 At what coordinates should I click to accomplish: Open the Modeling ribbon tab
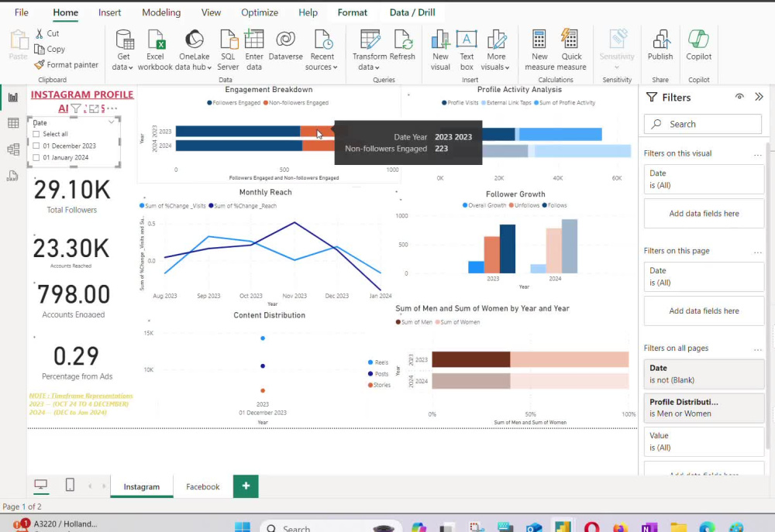click(161, 12)
